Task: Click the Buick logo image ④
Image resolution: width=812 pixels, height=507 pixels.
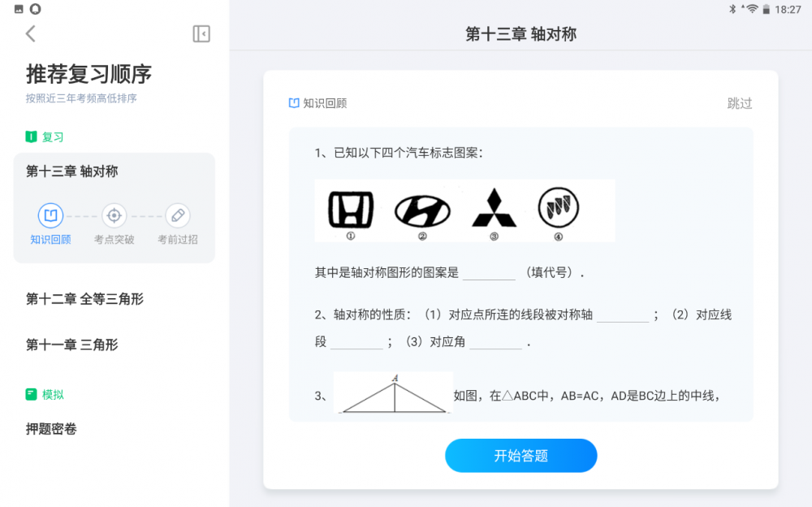Action: 559,208
